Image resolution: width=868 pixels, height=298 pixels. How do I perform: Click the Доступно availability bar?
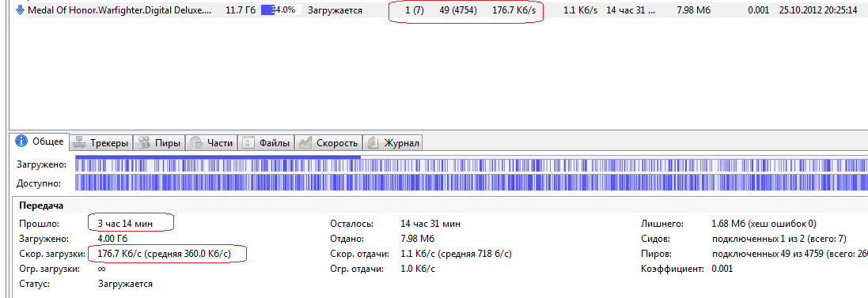coord(471,183)
